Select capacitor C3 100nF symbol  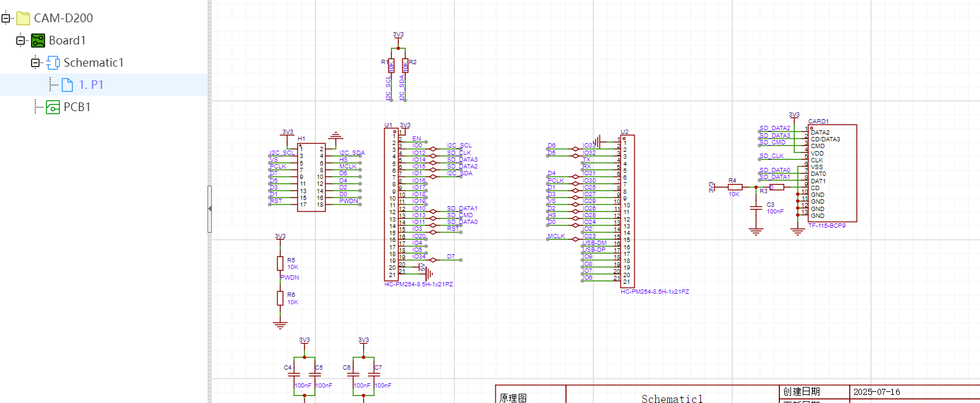click(756, 209)
